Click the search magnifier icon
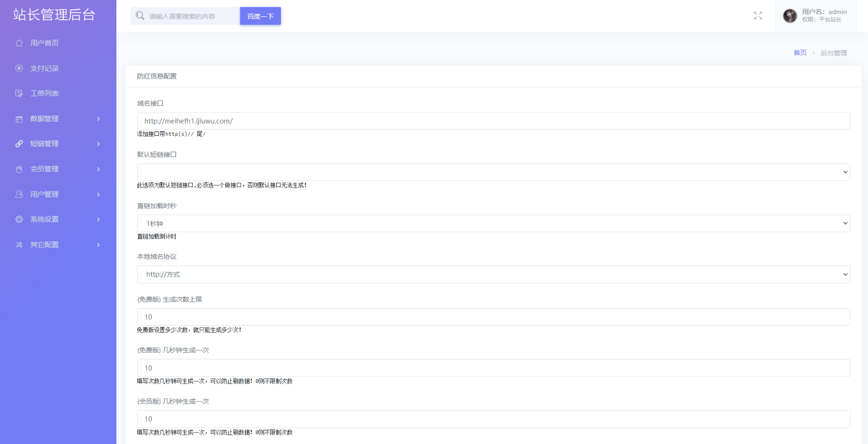Image resolution: width=868 pixels, height=444 pixels. 140,16
